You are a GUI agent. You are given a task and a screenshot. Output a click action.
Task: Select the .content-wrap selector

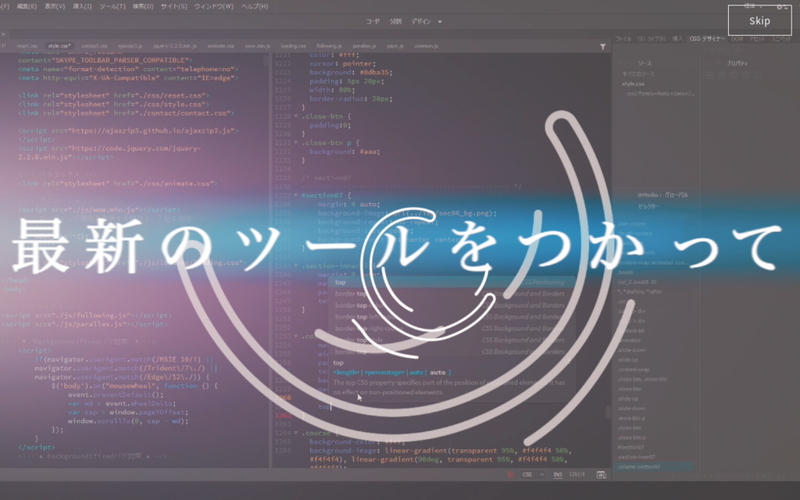point(634,369)
